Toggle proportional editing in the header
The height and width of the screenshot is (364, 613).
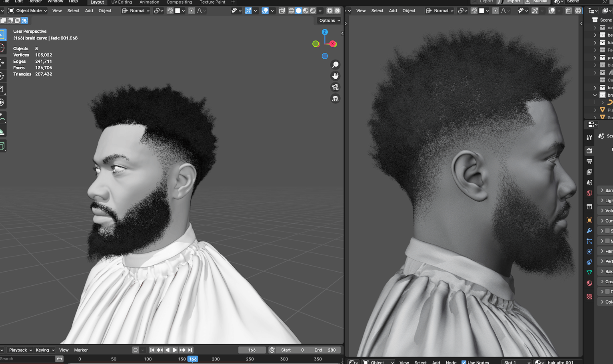click(x=192, y=11)
